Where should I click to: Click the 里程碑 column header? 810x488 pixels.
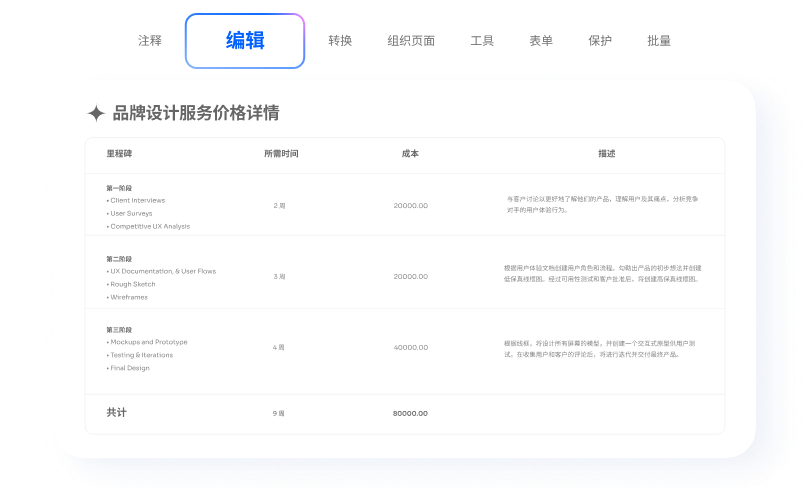[x=119, y=153]
